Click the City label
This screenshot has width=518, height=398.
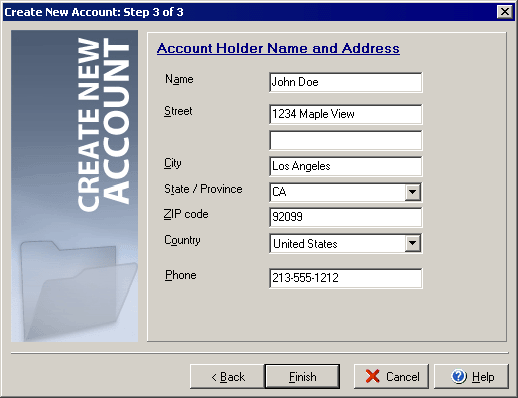[172, 163]
